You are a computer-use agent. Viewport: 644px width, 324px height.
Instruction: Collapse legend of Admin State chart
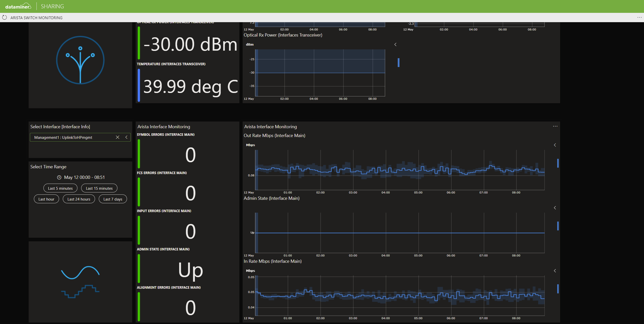tap(555, 208)
